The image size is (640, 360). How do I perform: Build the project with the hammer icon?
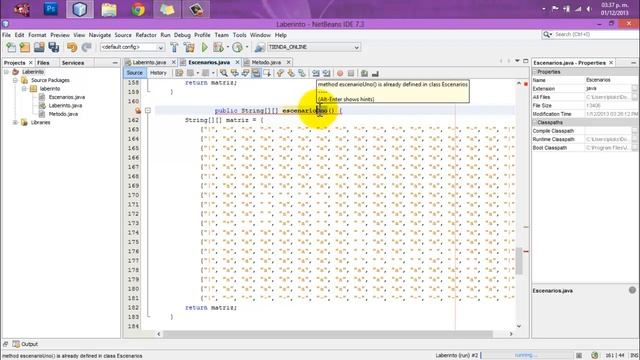[174, 47]
